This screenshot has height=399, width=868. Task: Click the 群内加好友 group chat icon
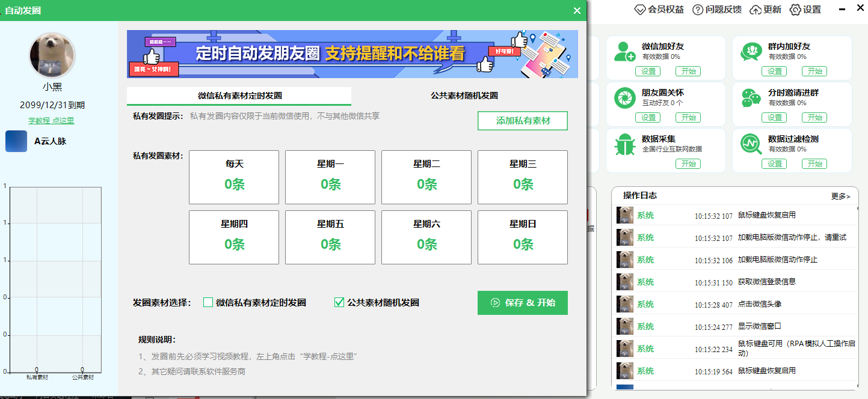point(751,52)
